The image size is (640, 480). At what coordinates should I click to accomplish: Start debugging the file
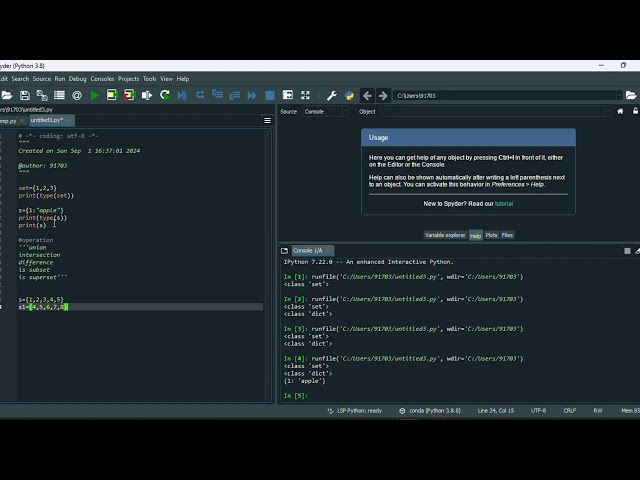click(x=182, y=96)
